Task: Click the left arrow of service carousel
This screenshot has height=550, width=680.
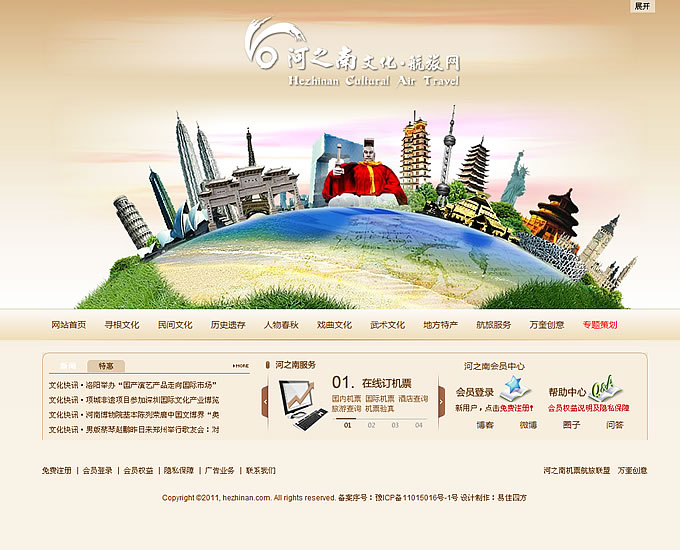Action: pos(265,402)
